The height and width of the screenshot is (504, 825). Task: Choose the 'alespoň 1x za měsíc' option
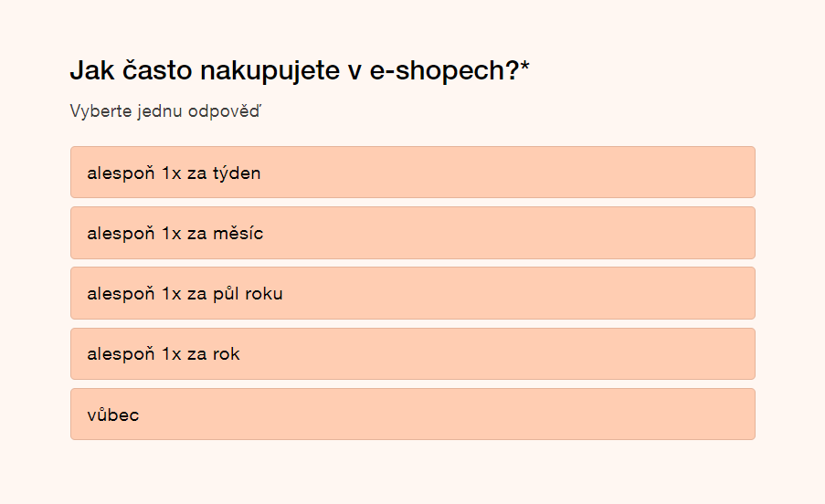pyautogui.click(x=412, y=233)
